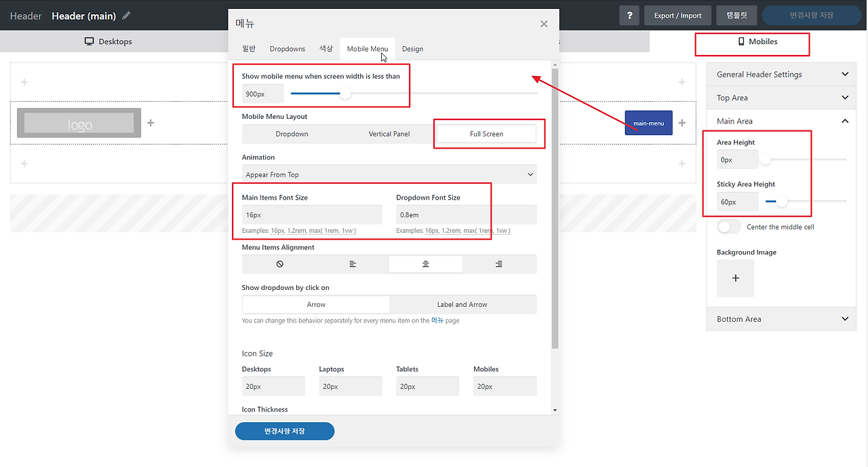Image resolution: width=868 pixels, height=467 pixels.
Task: Set show dropdown by click on Arrow
Action: 316,305
